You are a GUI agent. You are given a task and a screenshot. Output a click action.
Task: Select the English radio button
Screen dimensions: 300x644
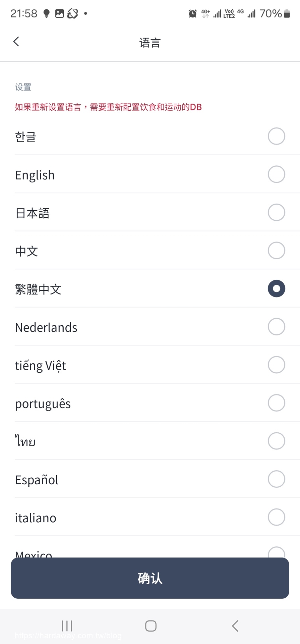point(276,174)
